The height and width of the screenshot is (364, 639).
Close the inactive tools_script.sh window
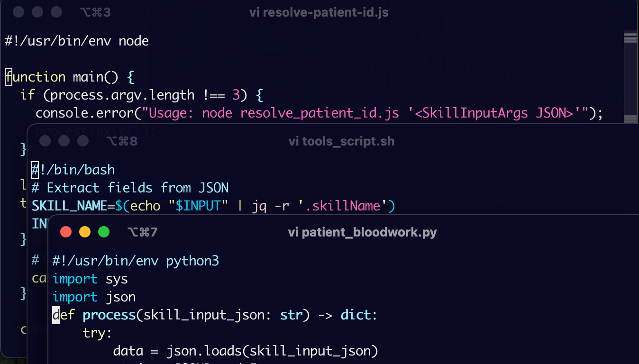45,141
